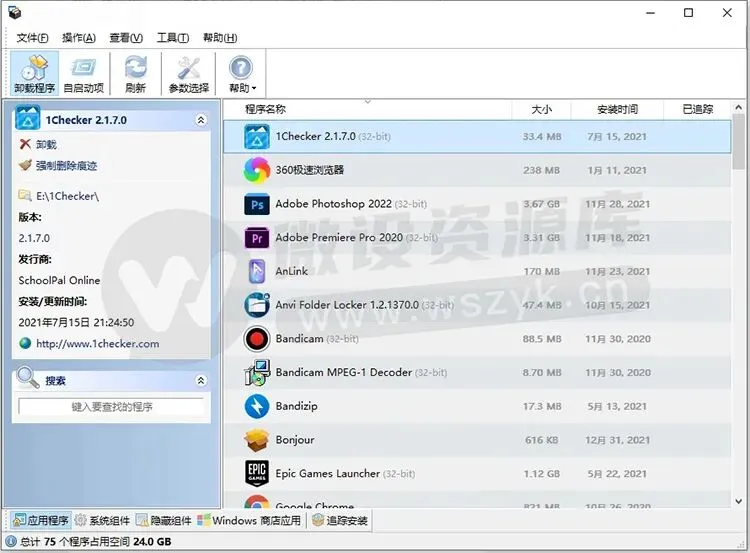Click scrollbar up arrow in program list
Viewport: 750px width, 553px height.
point(739,108)
